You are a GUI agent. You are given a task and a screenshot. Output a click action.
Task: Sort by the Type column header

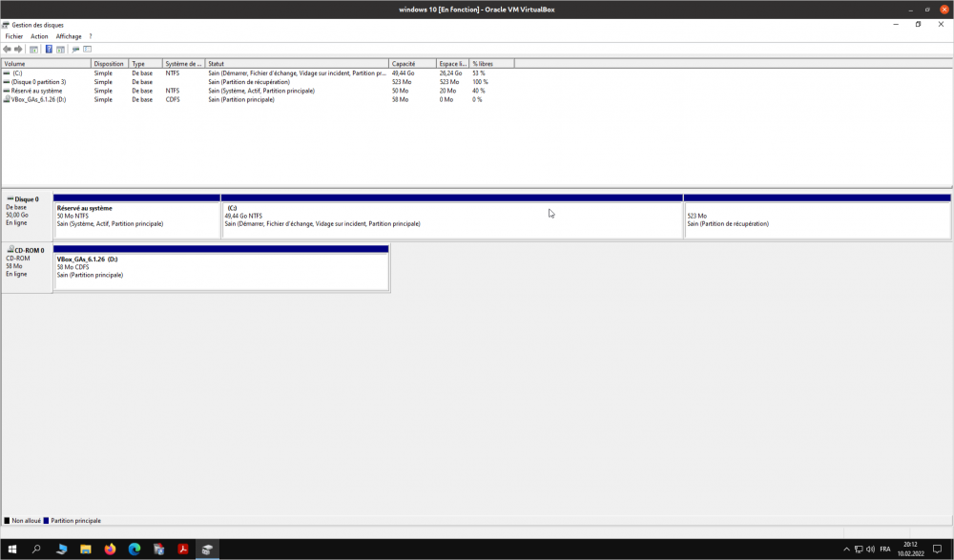pos(145,64)
